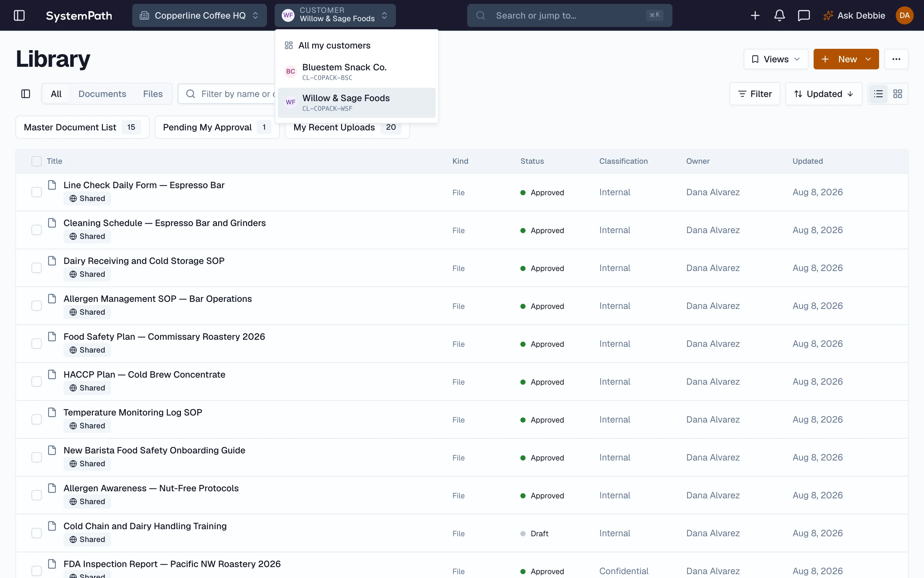Screen dimensions: 924x578
Task: Click the search magnifier in top bar
Action: pyautogui.click(x=481, y=16)
